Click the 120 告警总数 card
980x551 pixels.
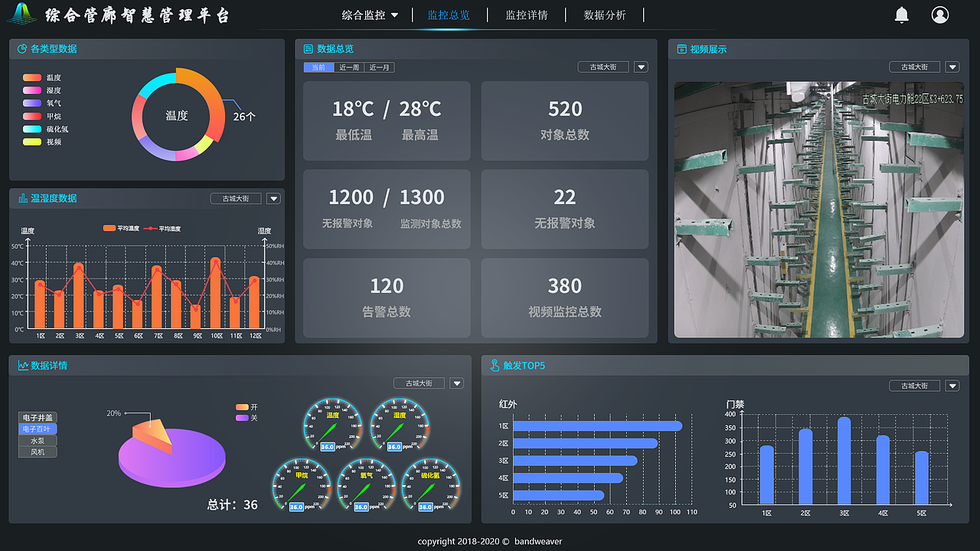coord(387,298)
